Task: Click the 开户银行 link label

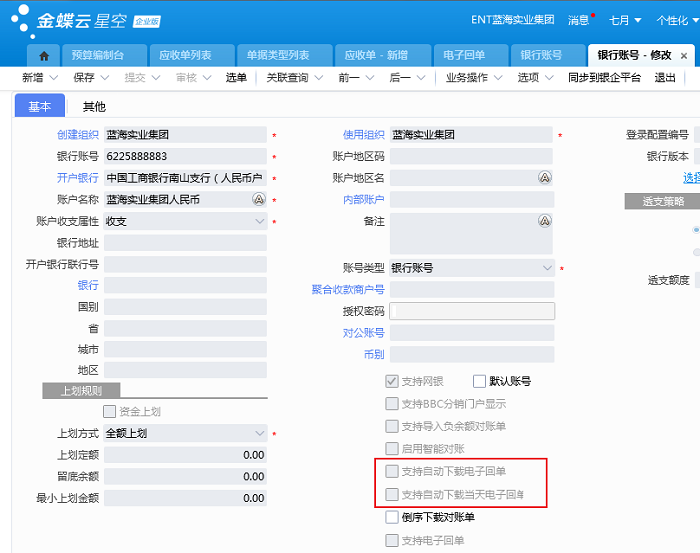Action: point(77,178)
